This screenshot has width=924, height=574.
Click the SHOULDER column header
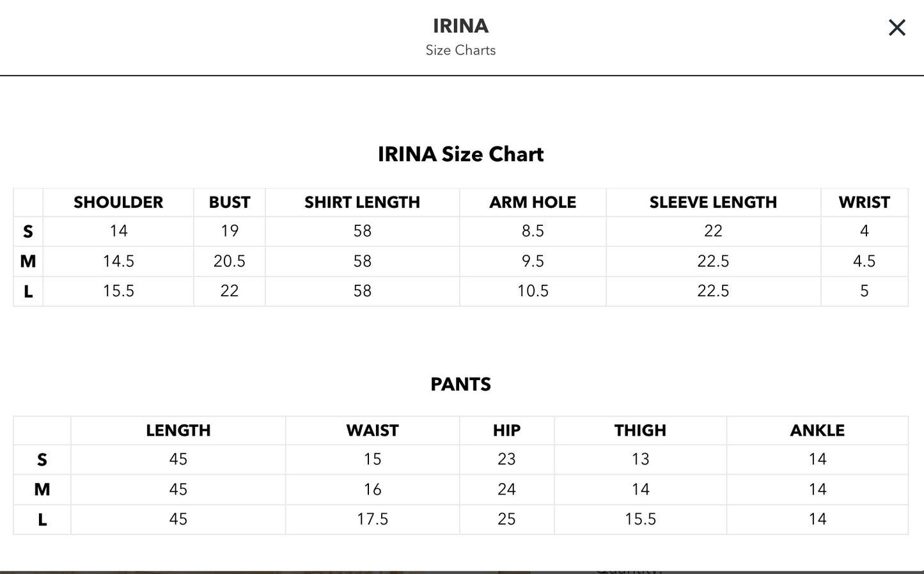coord(118,202)
